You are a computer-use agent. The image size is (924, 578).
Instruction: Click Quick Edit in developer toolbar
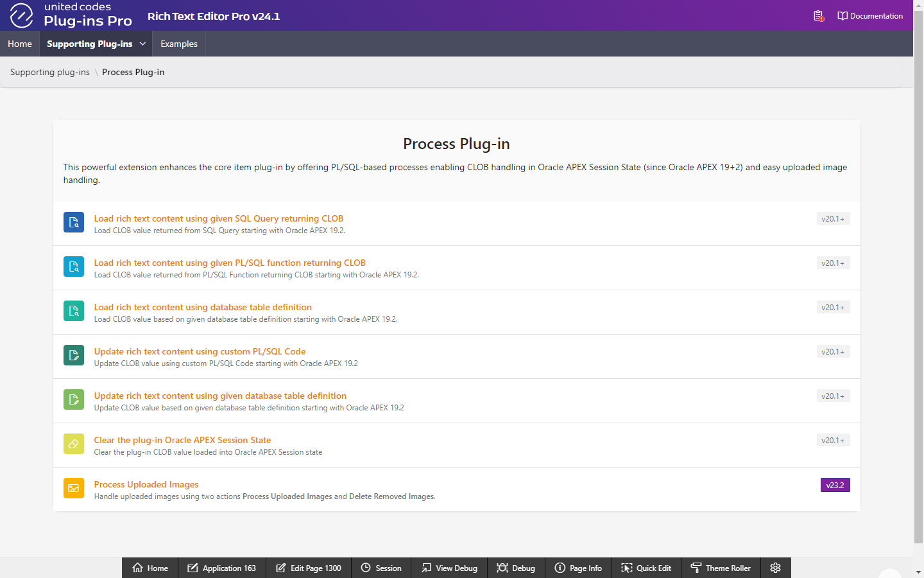tap(646, 568)
